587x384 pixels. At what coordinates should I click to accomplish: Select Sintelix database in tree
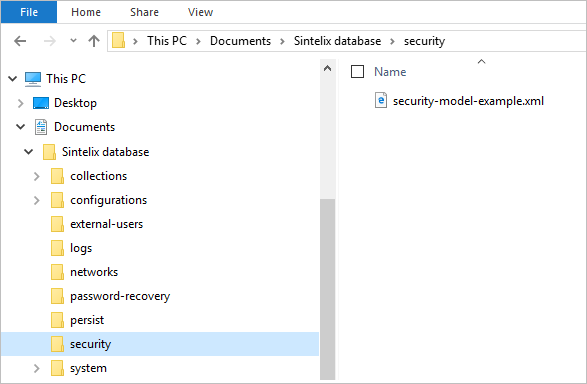[x=106, y=152]
